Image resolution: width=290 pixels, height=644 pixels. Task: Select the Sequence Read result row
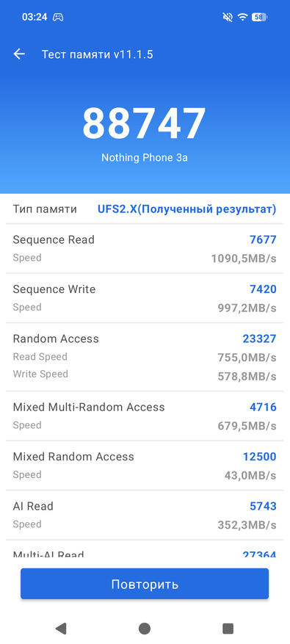tap(145, 248)
